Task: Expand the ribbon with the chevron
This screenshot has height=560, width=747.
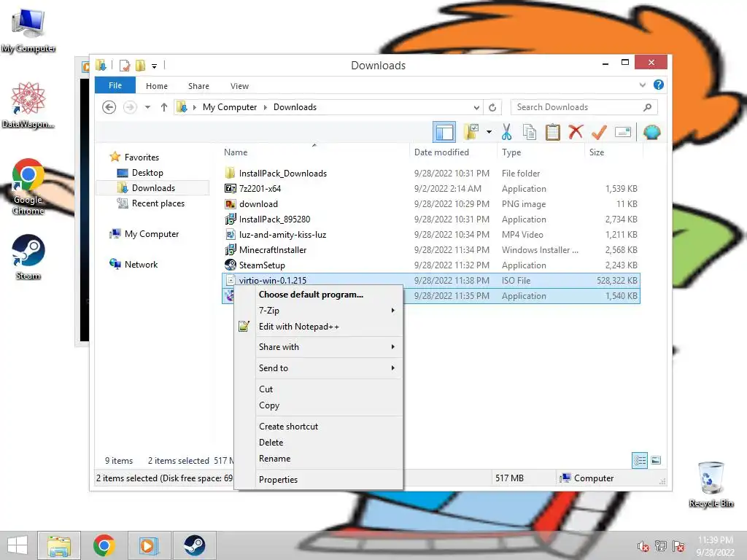Action: [642, 85]
